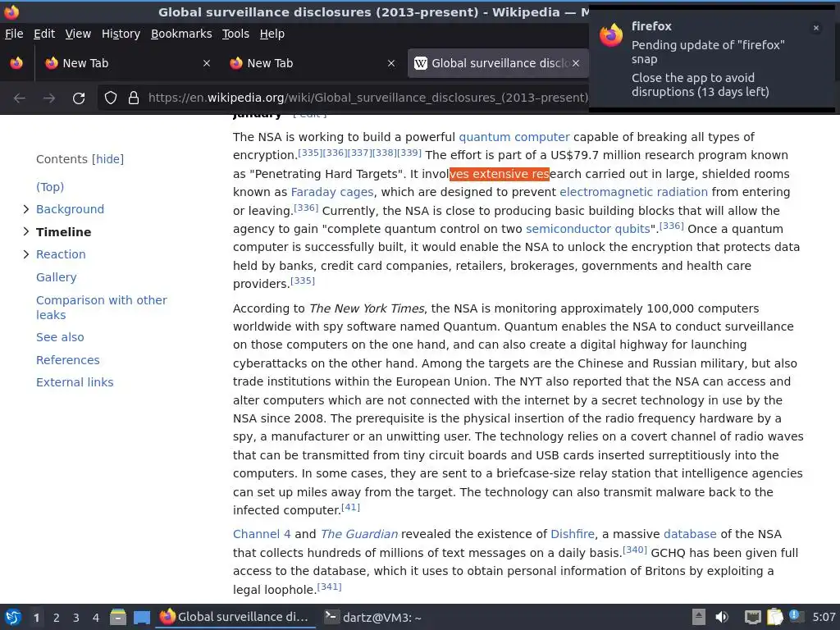Open citation [41] after infected computer
The width and height of the screenshot is (840, 630).
pyautogui.click(x=351, y=507)
